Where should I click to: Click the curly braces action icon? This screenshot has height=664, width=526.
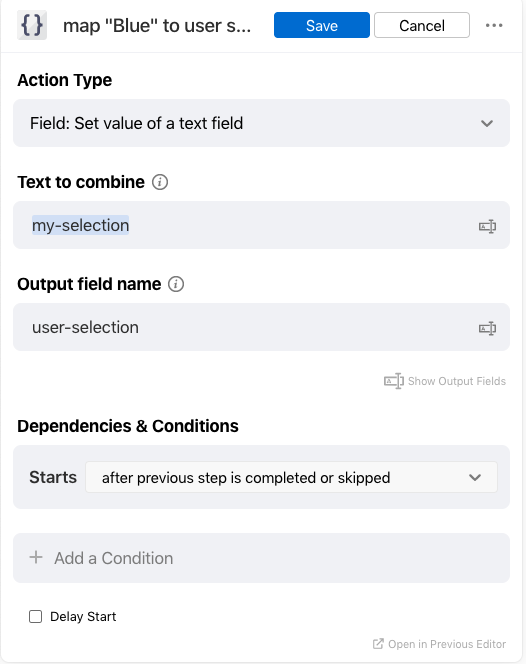(32, 25)
